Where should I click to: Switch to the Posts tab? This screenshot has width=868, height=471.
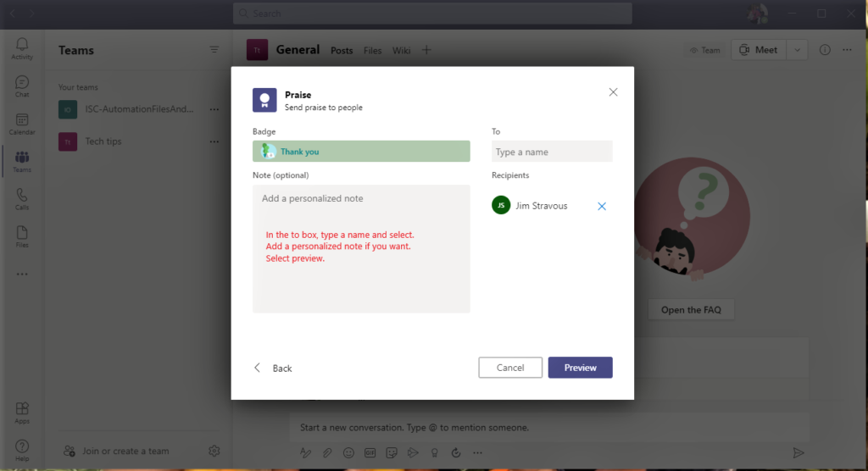click(342, 50)
